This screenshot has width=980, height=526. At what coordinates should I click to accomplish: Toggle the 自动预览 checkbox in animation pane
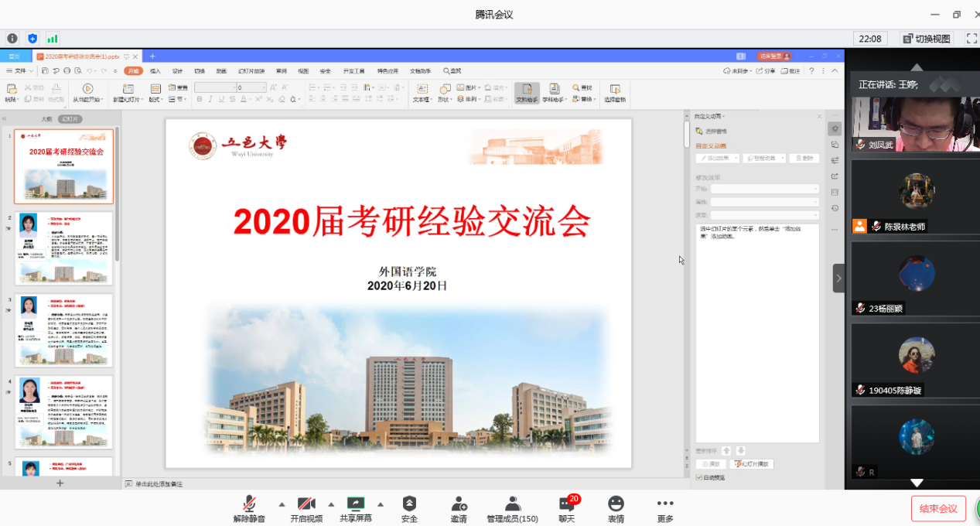700,478
